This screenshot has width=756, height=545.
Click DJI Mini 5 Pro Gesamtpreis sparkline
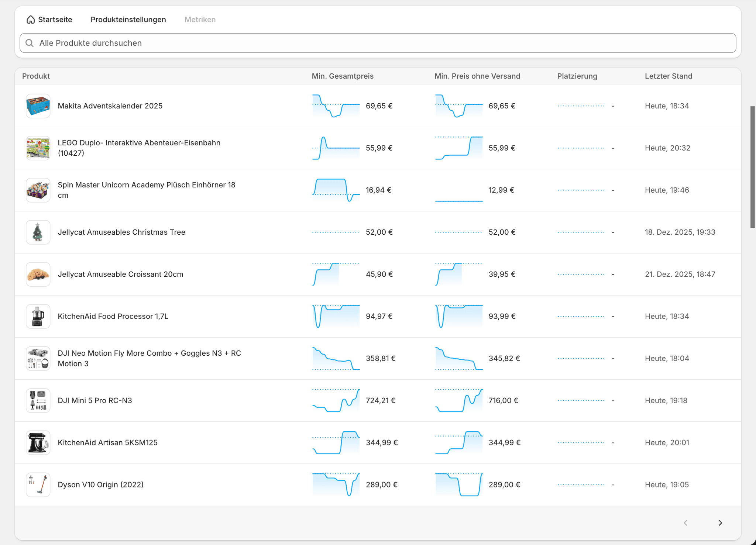(336, 400)
